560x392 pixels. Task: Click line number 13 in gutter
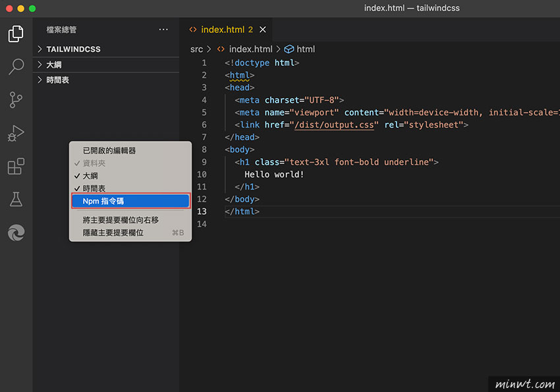coord(202,211)
